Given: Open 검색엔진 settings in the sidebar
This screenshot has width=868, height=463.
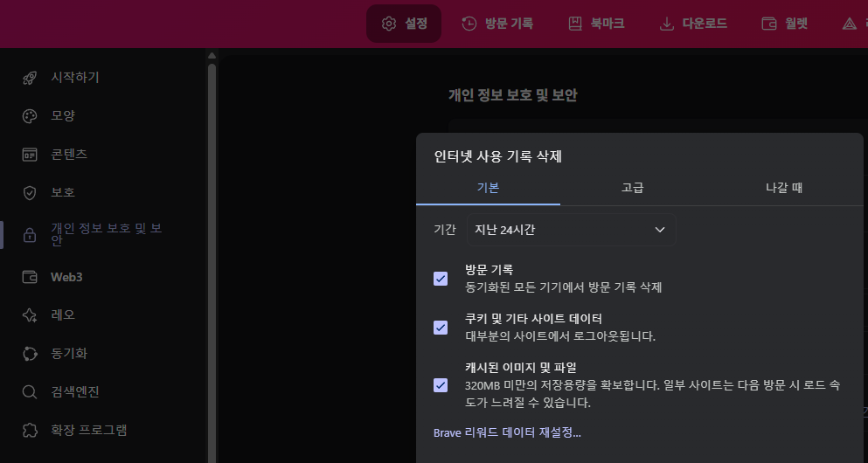Looking at the screenshot, I should (74, 392).
